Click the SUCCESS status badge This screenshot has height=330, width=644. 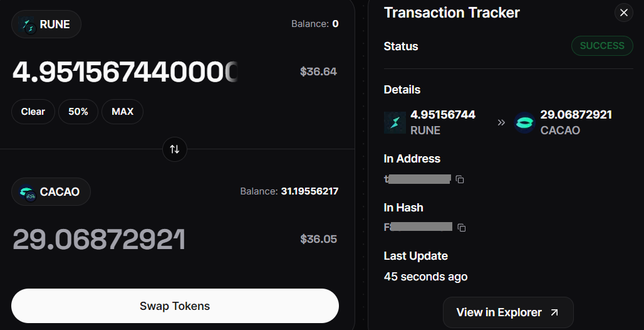click(x=602, y=46)
